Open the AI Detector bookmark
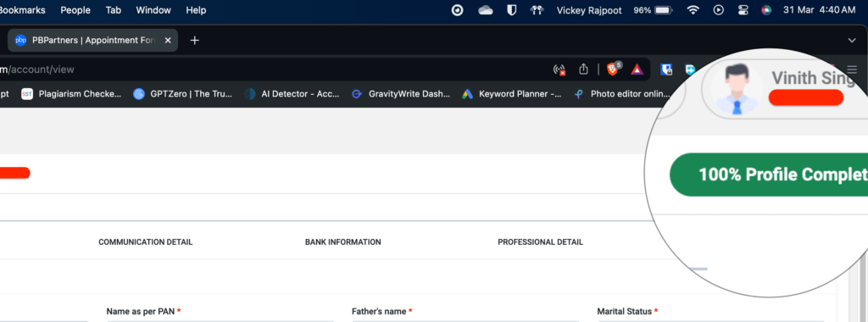The width and height of the screenshot is (868, 322). 292,94
